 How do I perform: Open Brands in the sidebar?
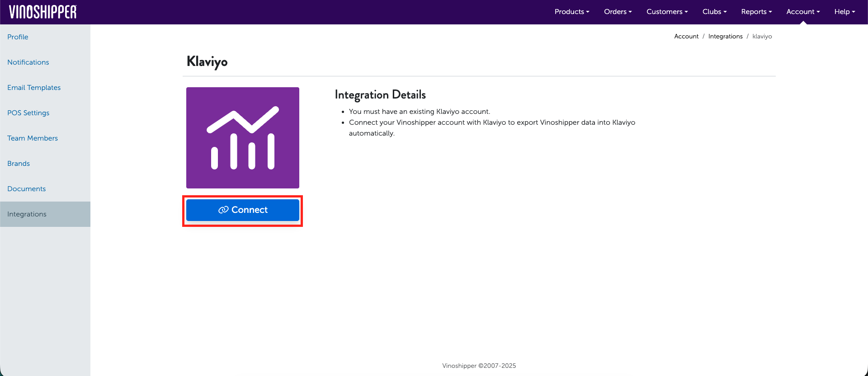point(45,164)
